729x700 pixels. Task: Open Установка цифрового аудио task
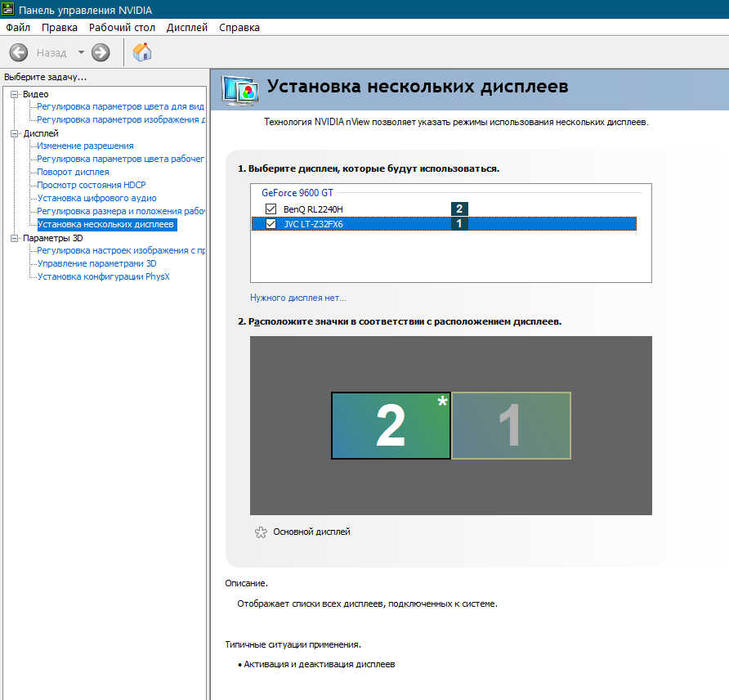tap(96, 198)
